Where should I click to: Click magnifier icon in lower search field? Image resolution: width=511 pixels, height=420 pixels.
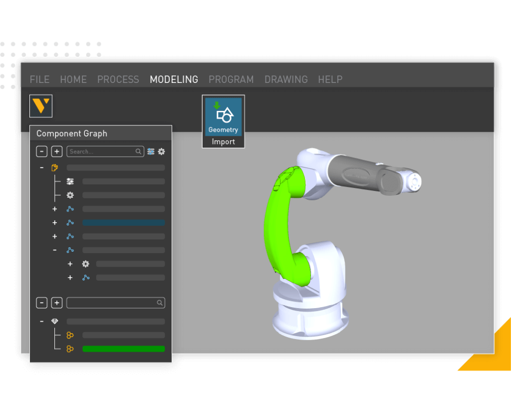160,303
